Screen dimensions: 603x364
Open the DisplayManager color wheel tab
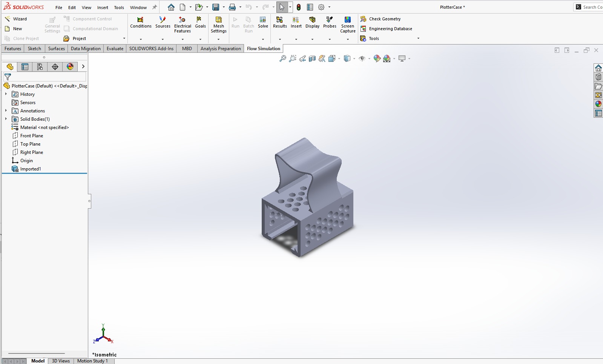click(x=70, y=67)
